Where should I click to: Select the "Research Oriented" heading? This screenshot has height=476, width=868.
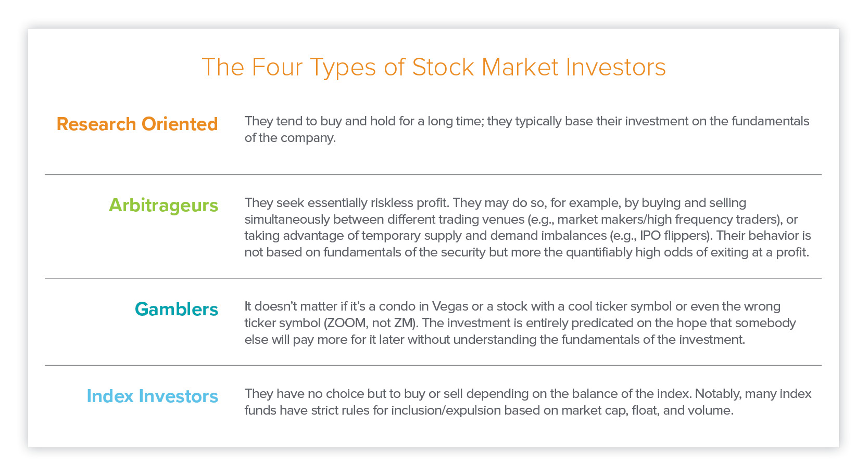pos(137,124)
